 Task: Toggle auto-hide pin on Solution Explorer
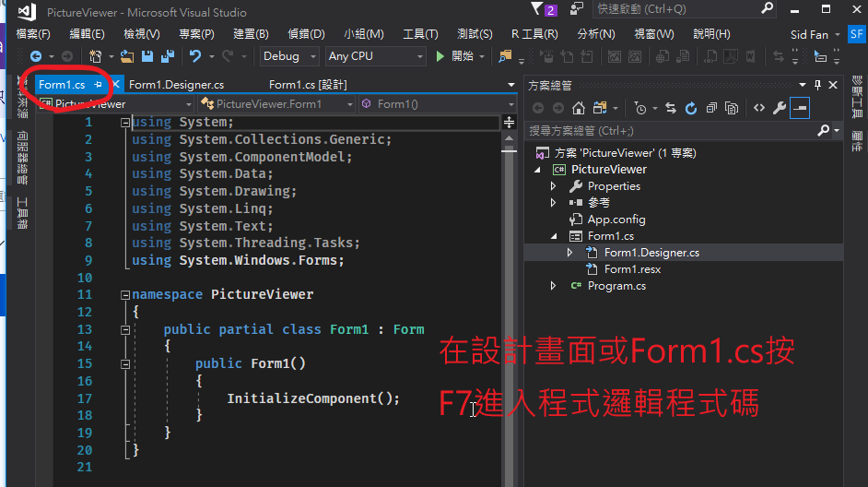[817, 85]
